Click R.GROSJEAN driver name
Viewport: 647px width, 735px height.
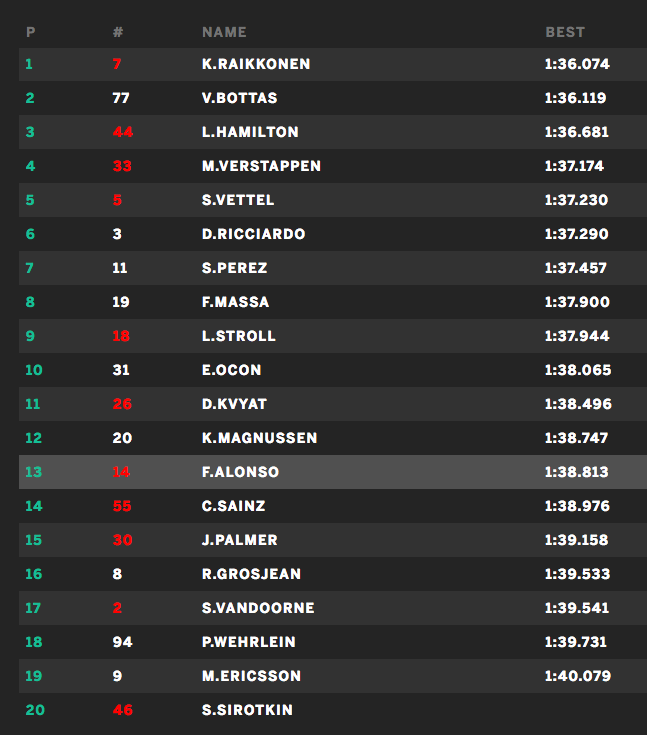[x=251, y=574]
